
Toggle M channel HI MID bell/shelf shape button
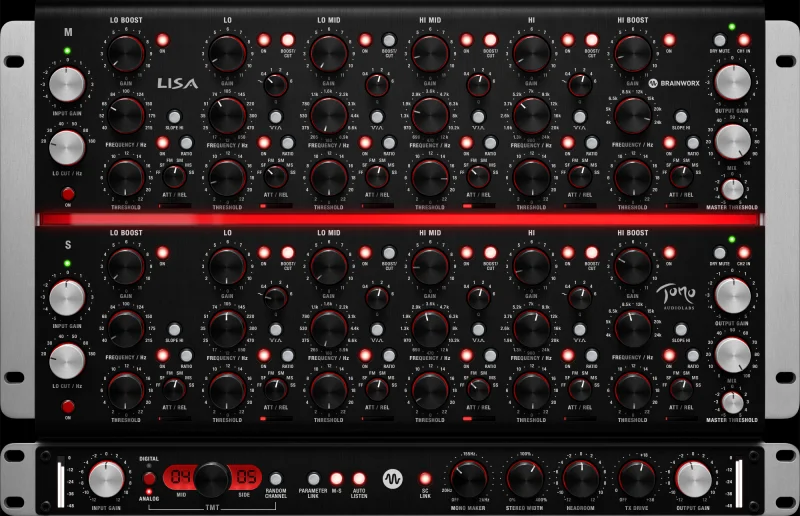coord(478,116)
